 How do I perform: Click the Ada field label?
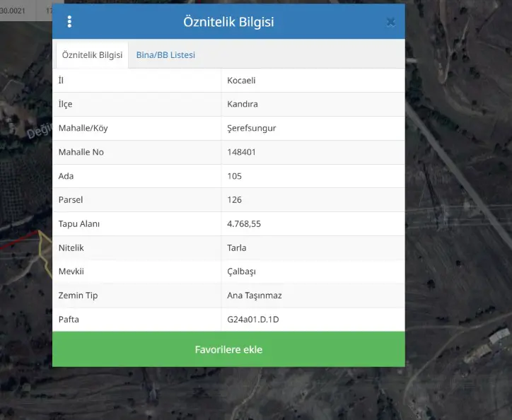66,176
